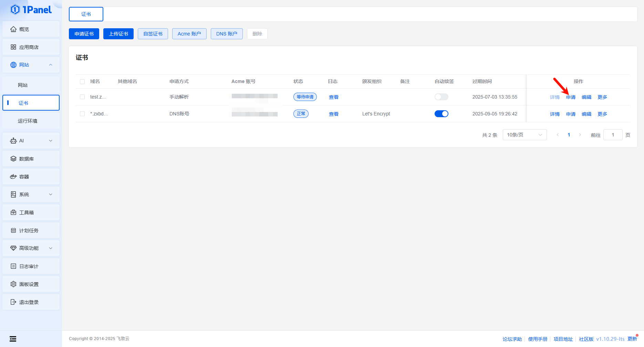Enable auto-renew toggle for test.z… certificate

pos(441,97)
